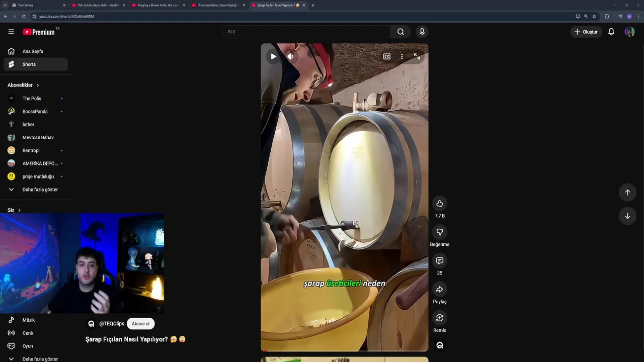Open Müzik in the explore list
This screenshot has width=644, height=362.
[x=36, y=320]
